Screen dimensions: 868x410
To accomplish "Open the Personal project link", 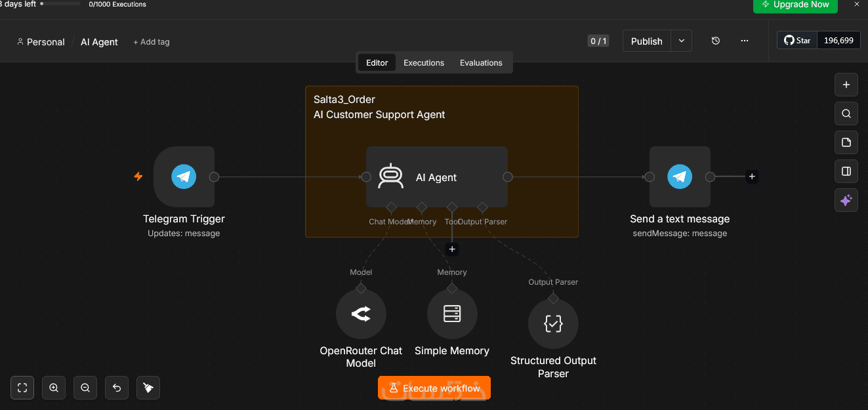I will (x=41, y=42).
